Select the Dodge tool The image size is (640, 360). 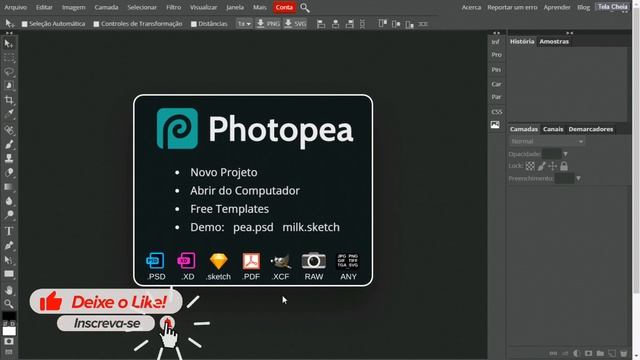(9, 215)
